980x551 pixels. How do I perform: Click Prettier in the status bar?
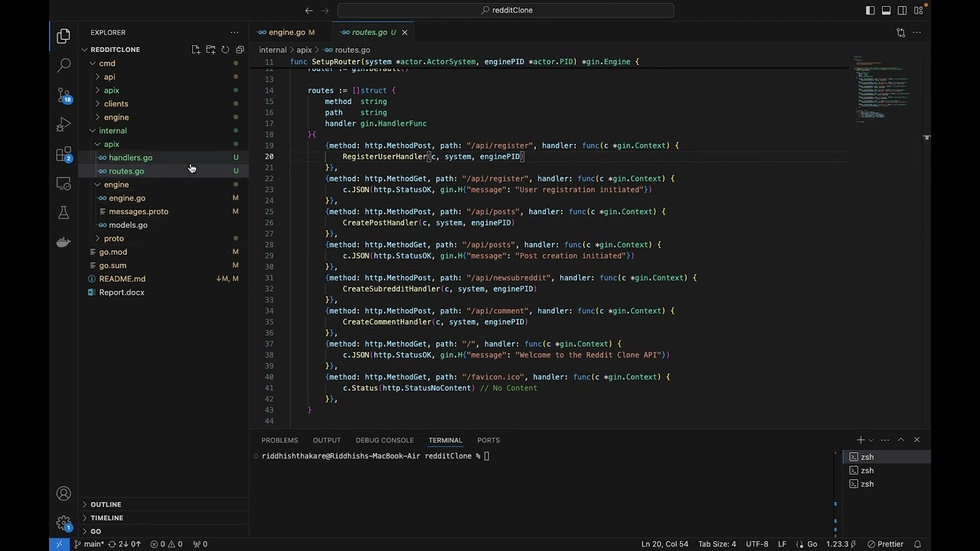[x=885, y=544]
